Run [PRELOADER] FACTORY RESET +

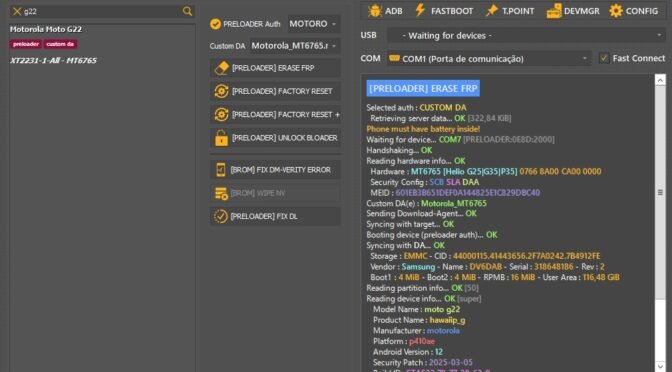point(276,114)
